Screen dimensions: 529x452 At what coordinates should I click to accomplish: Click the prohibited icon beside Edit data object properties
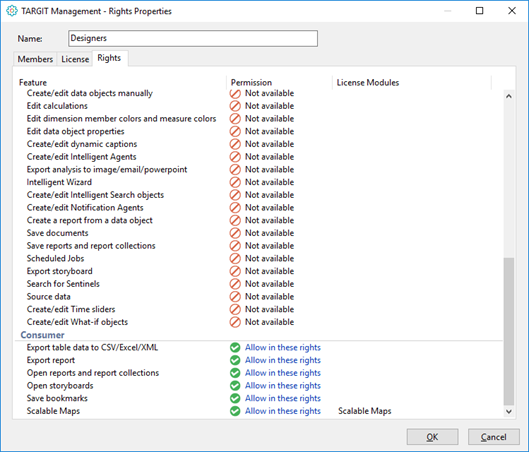coord(235,132)
